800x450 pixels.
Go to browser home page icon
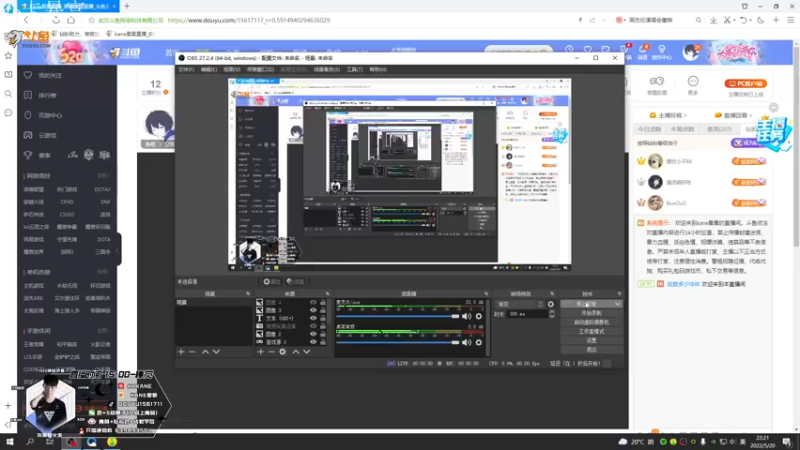coord(71,20)
